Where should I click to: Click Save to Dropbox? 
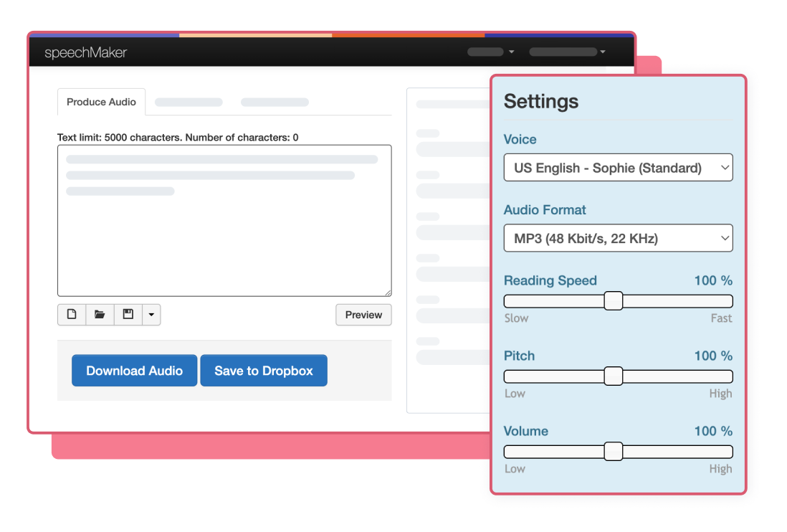264,371
